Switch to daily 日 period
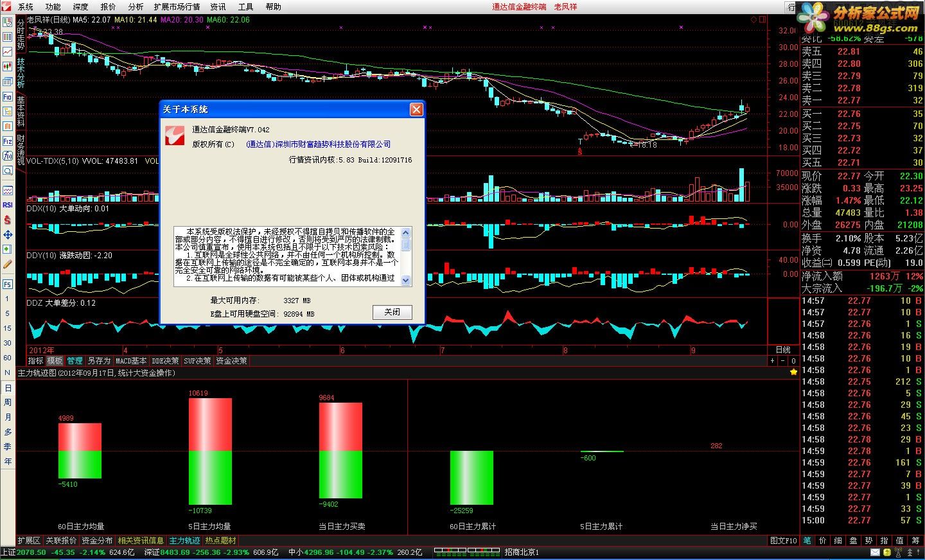Screen dimensions: 925x560 [x=8, y=388]
